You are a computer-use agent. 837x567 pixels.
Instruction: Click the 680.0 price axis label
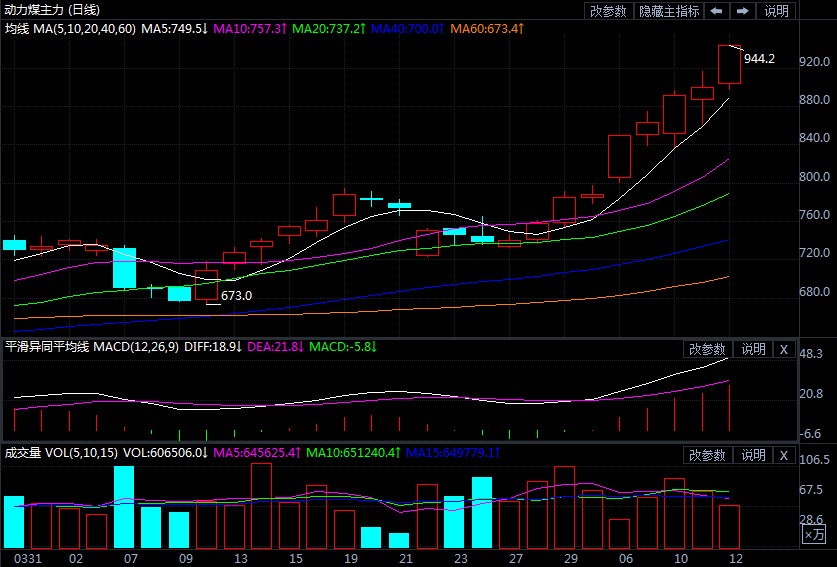pos(815,292)
